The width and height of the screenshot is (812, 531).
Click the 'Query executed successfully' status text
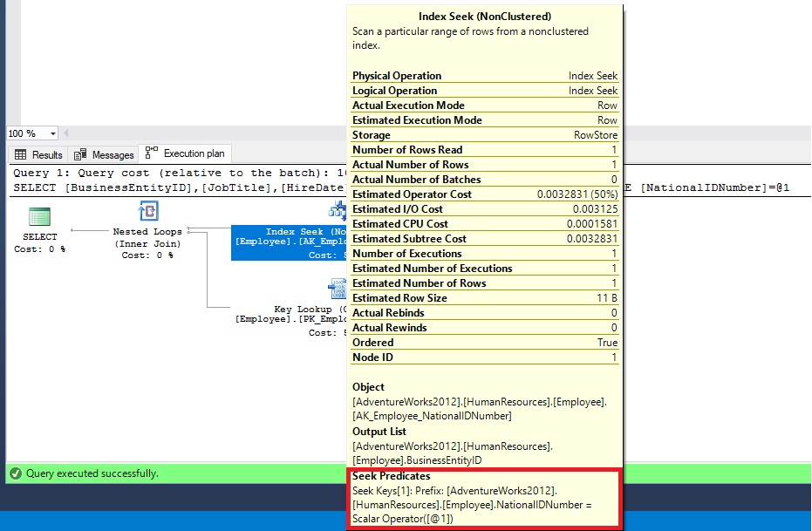(92, 473)
